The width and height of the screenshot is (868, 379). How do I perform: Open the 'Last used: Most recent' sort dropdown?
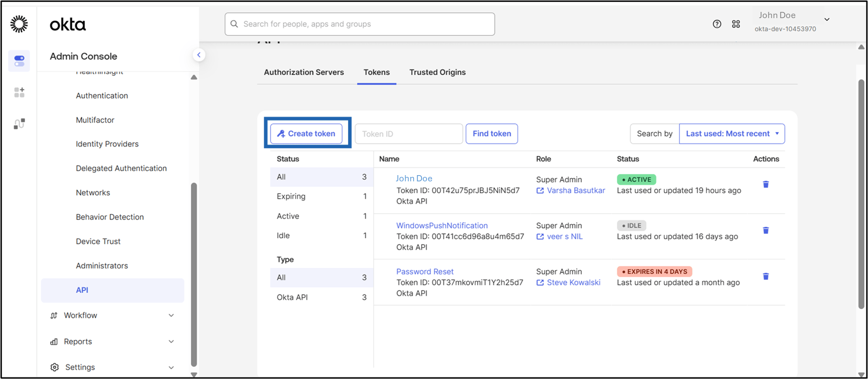[x=732, y=134]
